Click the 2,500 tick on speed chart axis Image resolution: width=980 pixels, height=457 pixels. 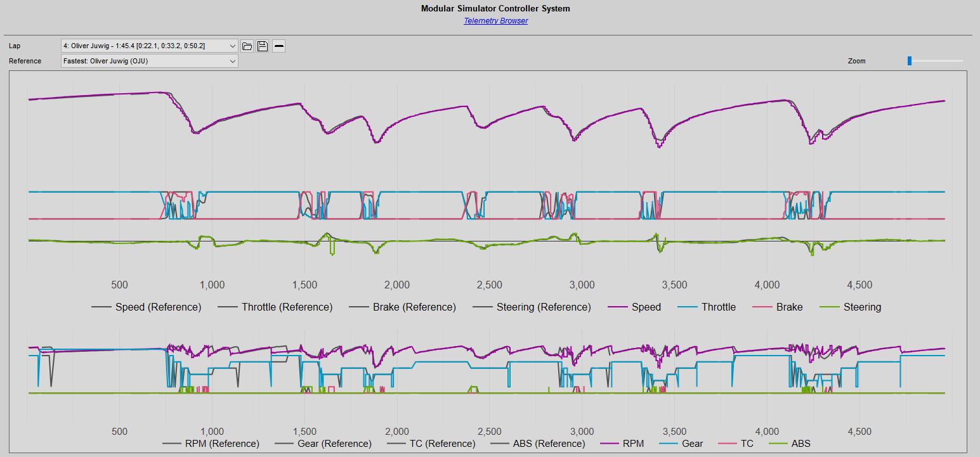490,285
